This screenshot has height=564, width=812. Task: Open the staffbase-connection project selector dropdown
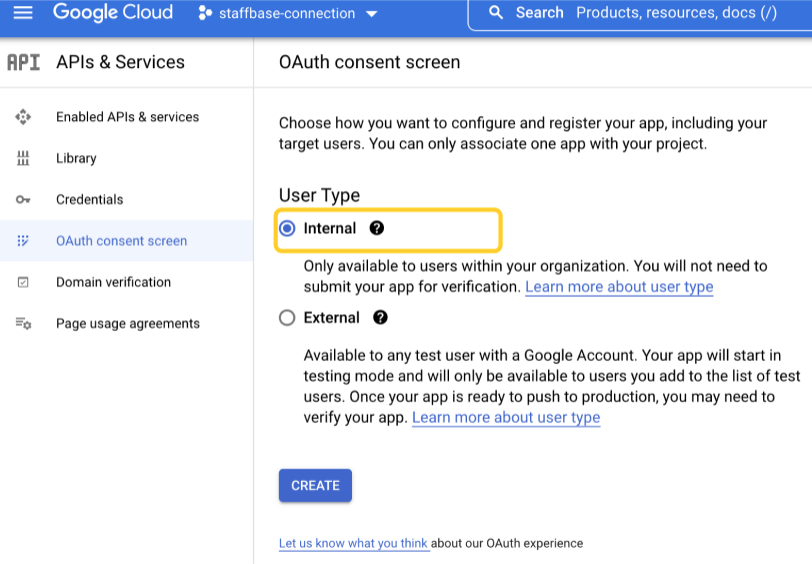[x=288, y=13]
